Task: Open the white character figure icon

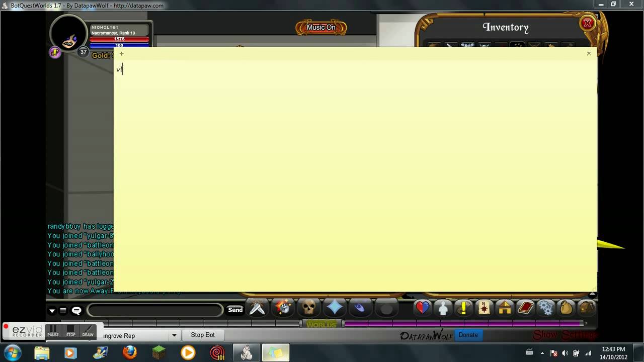Action: (443, 307)
